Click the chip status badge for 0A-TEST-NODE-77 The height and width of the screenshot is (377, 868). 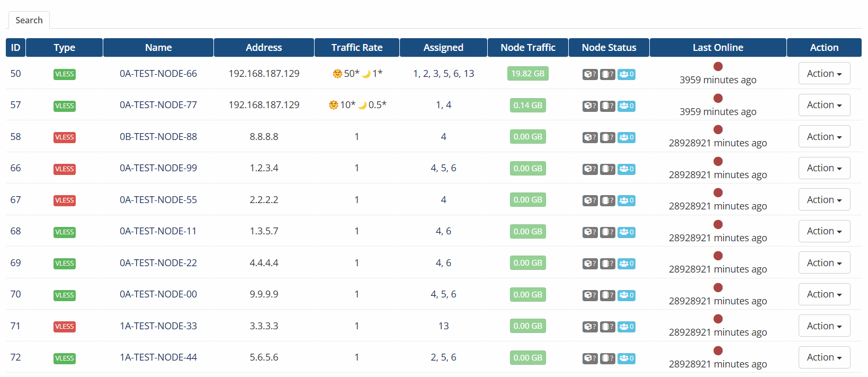point(607,106)
